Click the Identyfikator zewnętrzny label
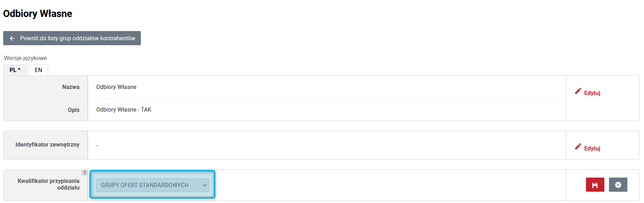Screen dimensions: 644x203 pyautogui.click(x=47, y=144)
